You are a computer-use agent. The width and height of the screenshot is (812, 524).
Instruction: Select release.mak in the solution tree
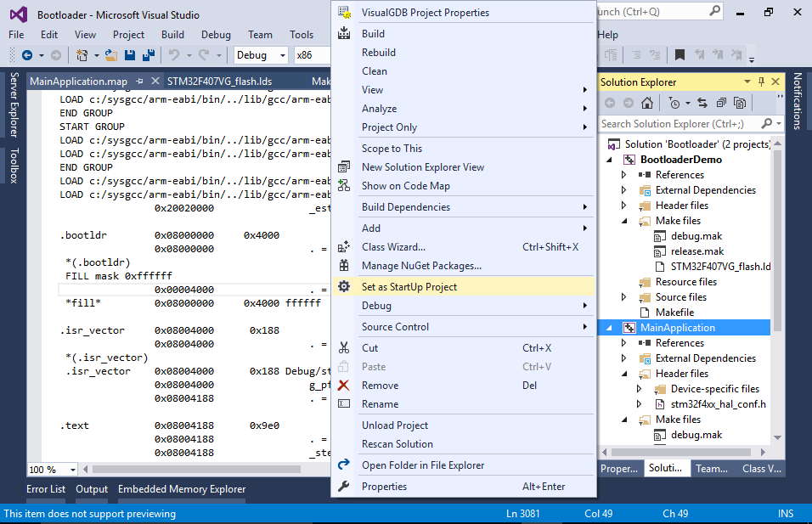point(697,251)
